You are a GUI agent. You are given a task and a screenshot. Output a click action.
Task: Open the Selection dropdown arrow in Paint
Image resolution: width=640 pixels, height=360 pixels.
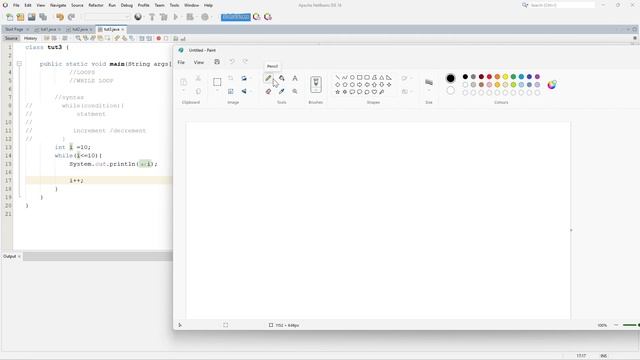[217, 91]
